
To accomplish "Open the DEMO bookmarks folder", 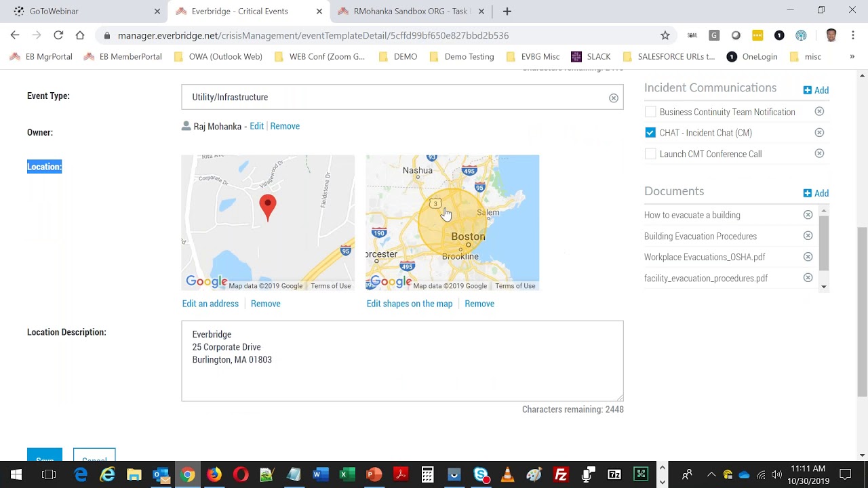I will pyautogui.click(x=398, y=57).
